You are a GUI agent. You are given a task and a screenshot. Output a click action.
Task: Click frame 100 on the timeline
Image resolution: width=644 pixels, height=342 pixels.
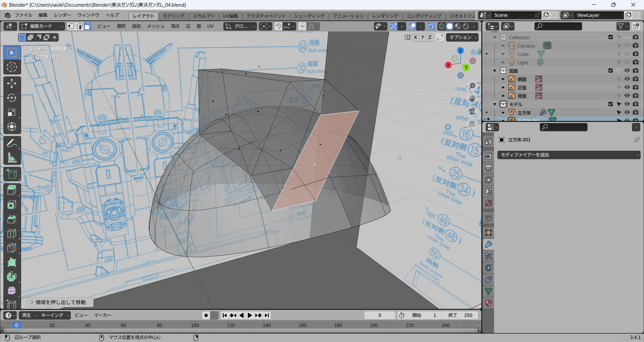[x=195, y=325]
